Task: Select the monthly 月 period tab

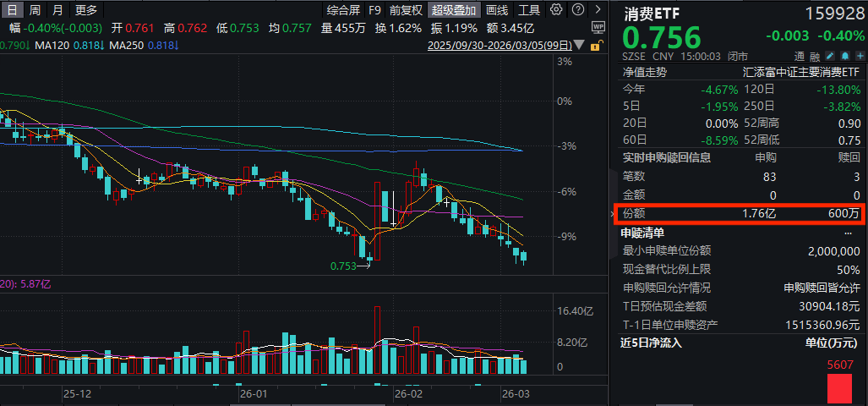Action: [57, 10]
